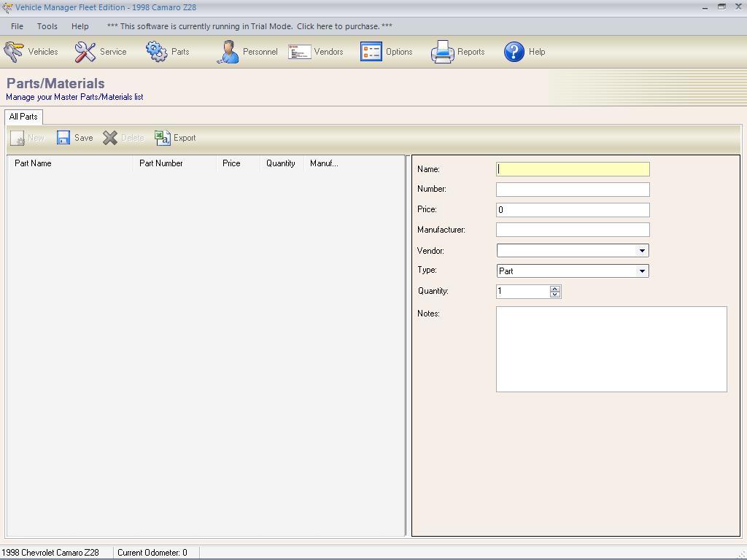Open the Type dropdown showing Part
The image size is (747, 560).
(x=643, y=271)
